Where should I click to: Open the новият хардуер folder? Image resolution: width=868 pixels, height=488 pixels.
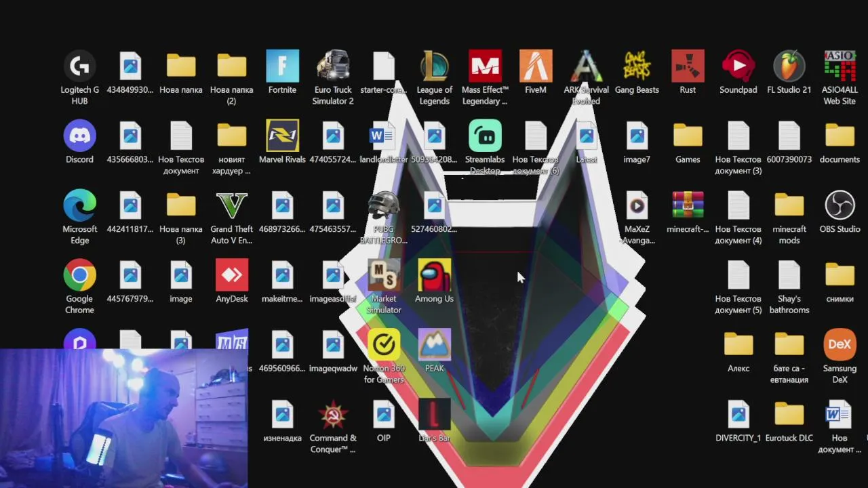point(232,147)
